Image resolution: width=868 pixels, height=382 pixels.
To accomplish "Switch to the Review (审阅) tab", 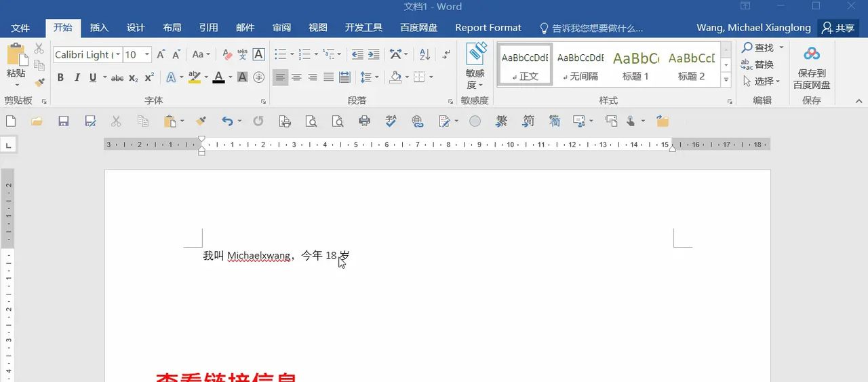I will click(281, 28).
